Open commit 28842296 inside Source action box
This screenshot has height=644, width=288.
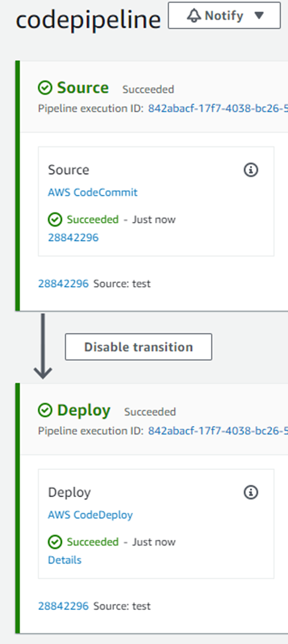pos(73,238)
